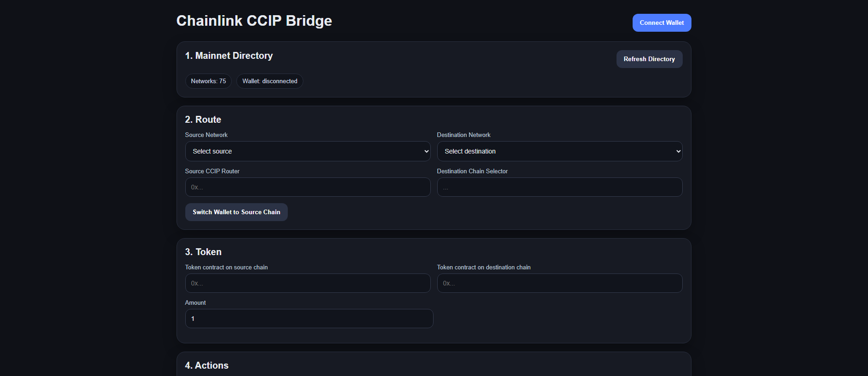The height and width of the screenshot is (376, 868).
Task: Click the 1. Mainnet Directory heading
Action: [229, 56]
